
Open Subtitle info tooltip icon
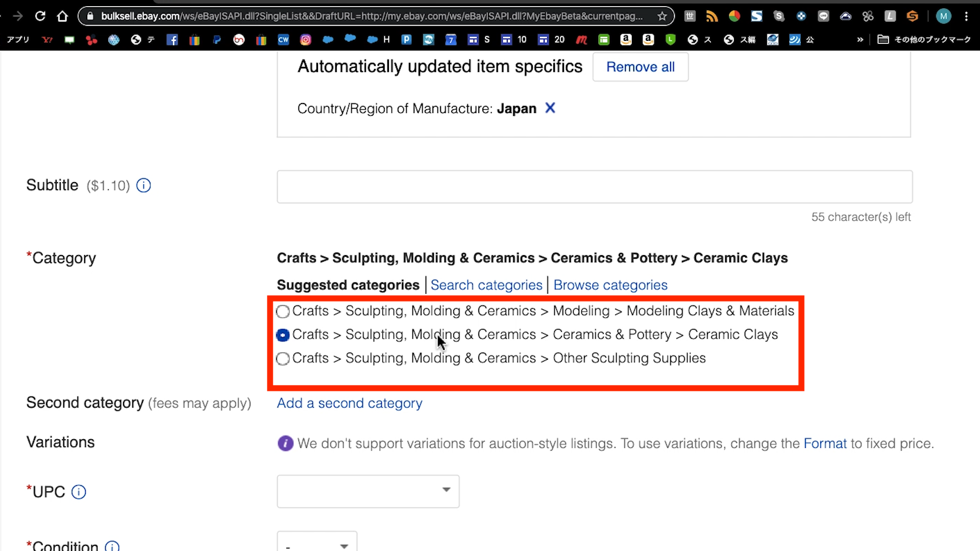[x=143, y=186]
